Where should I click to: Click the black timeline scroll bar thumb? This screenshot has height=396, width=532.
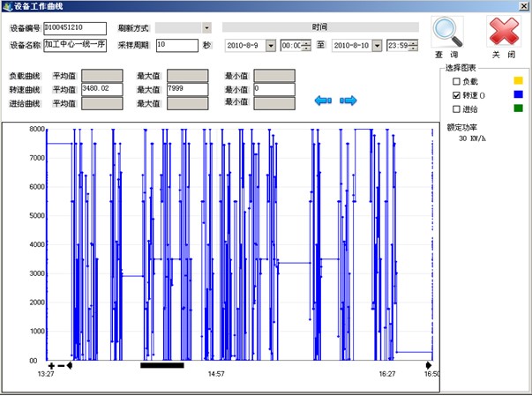click(162, 365)
